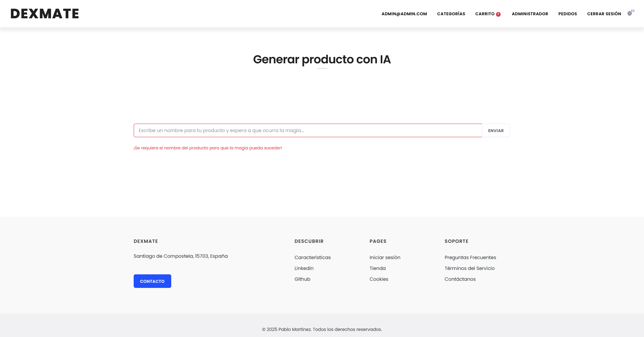Open Iniciar sesión in footer
This screenshot has width=644, height=337.
click(x=385, y=257)
